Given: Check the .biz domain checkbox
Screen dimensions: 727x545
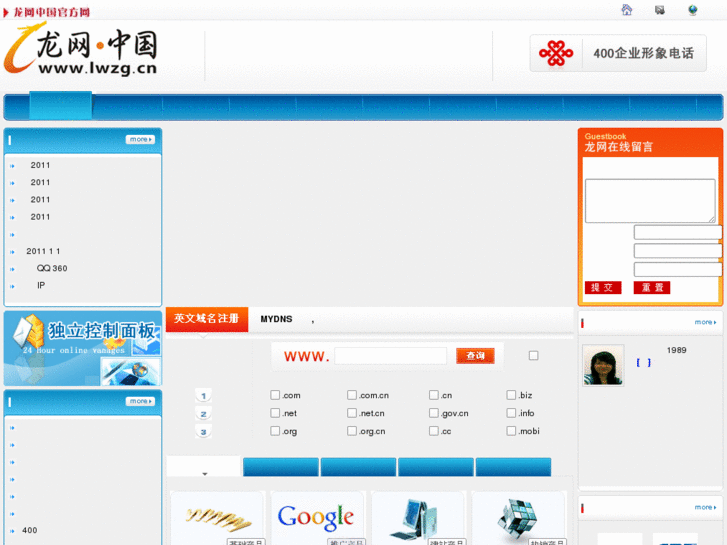Looking at the screenshot, I should 511,395.
